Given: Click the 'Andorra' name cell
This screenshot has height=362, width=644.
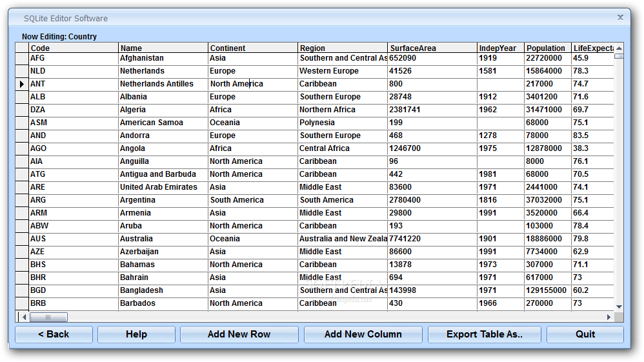Looking at the screenshot, I should [x=163, y=136].
